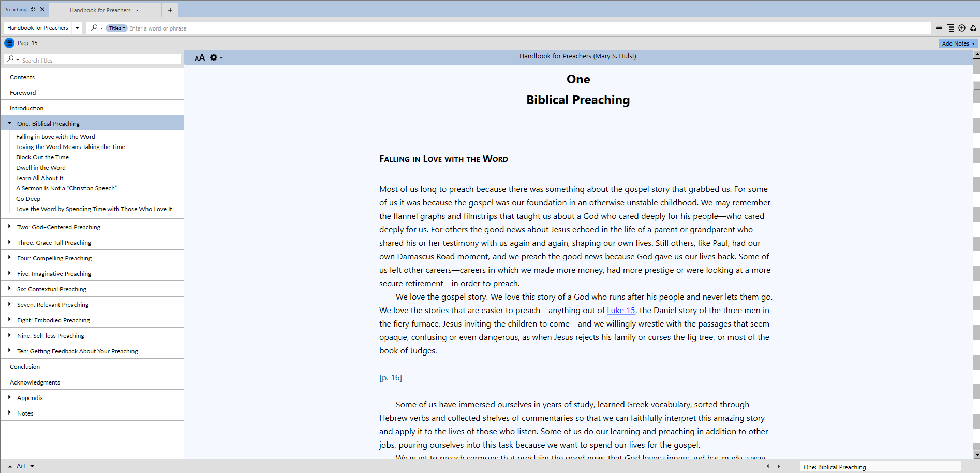
Task: Expand Two: God-Centered Preaching chapter
Action: point(9,227)
